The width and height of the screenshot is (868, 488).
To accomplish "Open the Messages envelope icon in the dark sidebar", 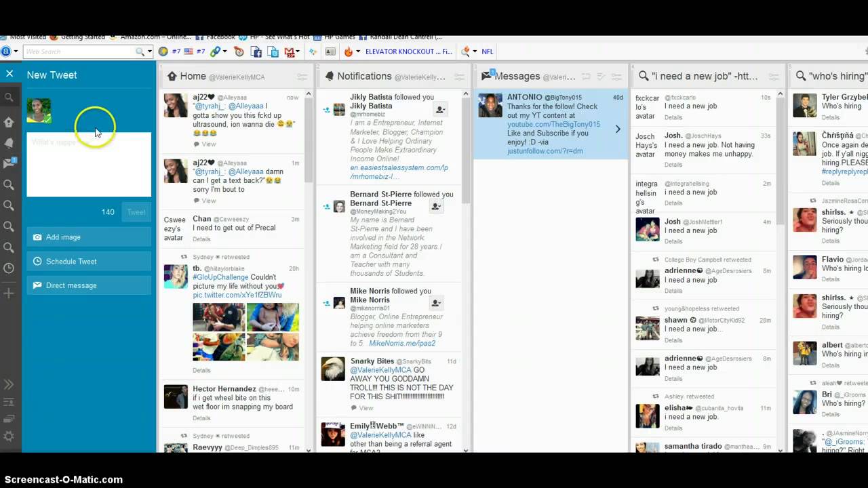I will [x=9, y=163].
